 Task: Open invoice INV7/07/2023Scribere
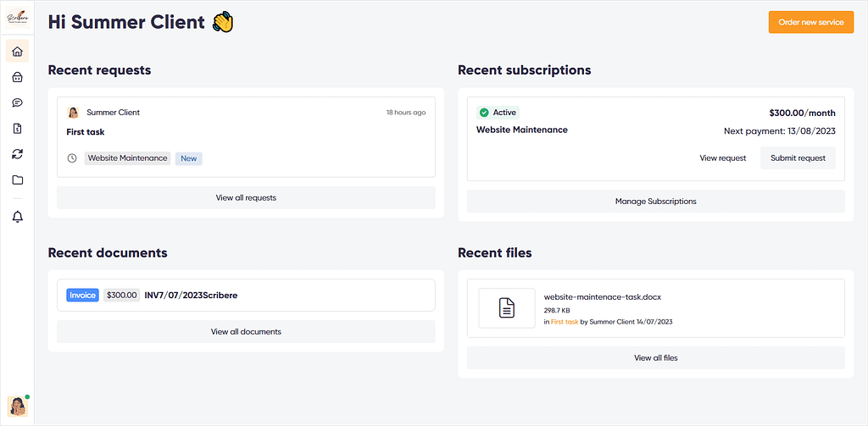click(x=191, y=296)
